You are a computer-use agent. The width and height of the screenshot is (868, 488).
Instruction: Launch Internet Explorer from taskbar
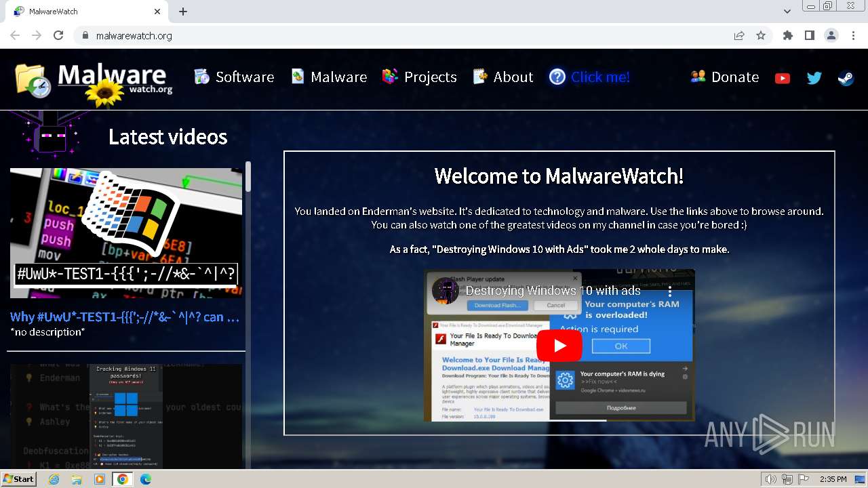click(54, 479)
